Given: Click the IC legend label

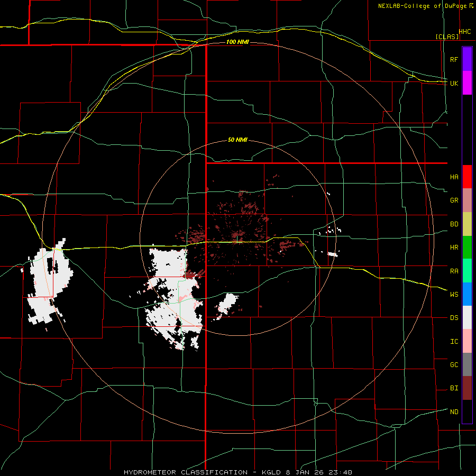Looking at the screenshot, I should (454, 342).
